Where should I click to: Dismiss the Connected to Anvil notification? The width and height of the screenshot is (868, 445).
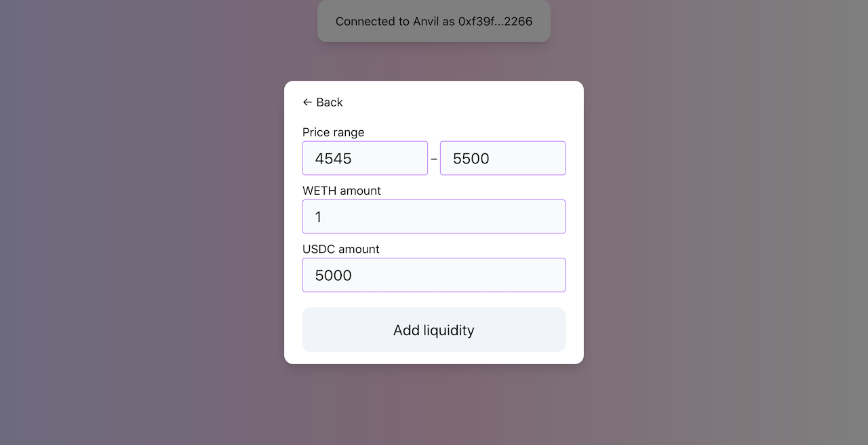pos(434,21)
